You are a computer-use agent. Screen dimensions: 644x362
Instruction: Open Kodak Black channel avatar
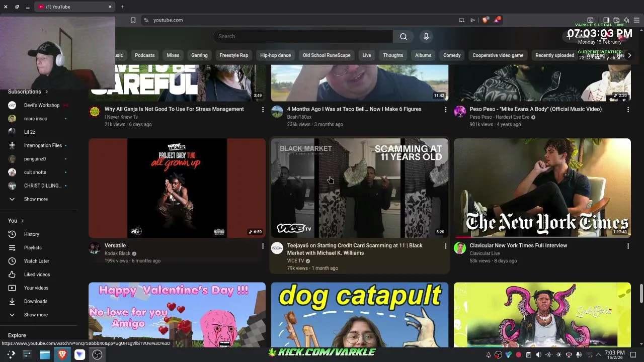point(95,248)
